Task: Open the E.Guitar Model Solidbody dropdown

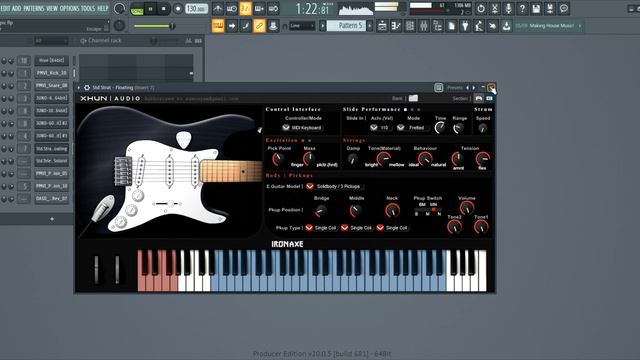Action: click(x=335, y=186)
